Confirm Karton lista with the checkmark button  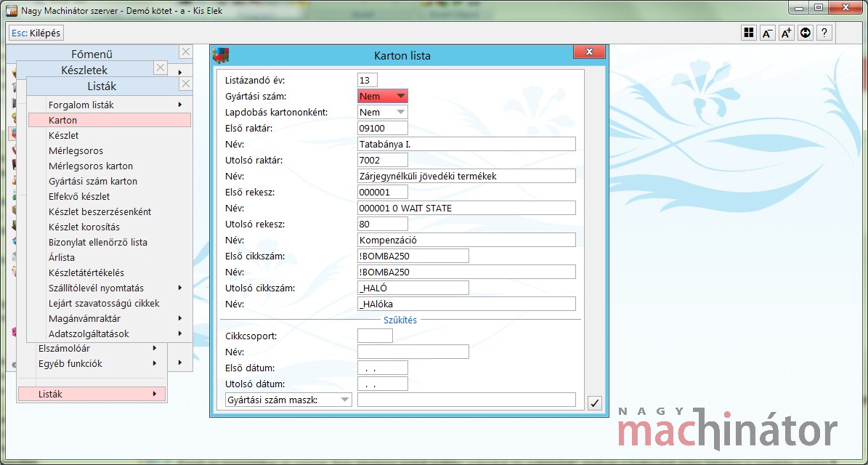(595, 403)
